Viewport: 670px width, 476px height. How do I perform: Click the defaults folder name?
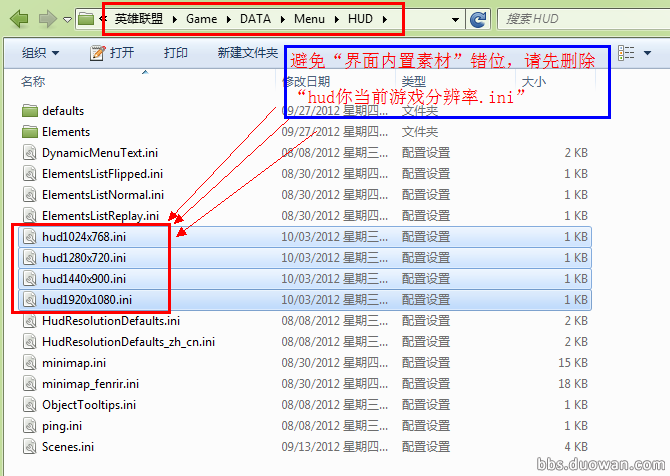[x=63, y=111]
